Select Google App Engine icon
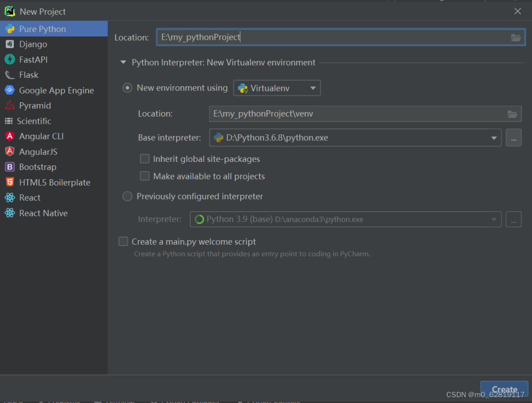 [x=9, y=90]
